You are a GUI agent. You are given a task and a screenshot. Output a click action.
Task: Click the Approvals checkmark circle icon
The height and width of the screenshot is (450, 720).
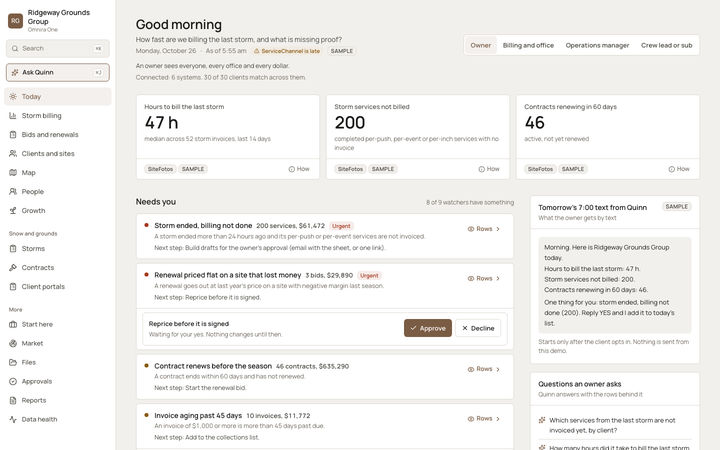pos(13,381)
